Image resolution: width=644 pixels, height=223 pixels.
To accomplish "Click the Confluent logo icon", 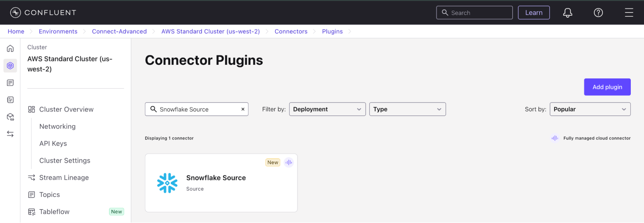I will pyautogui.click(x=15, y=13).
